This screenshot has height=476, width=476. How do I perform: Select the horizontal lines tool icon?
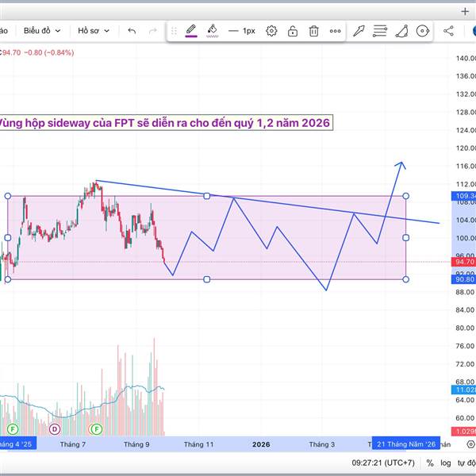click(380, 31)
